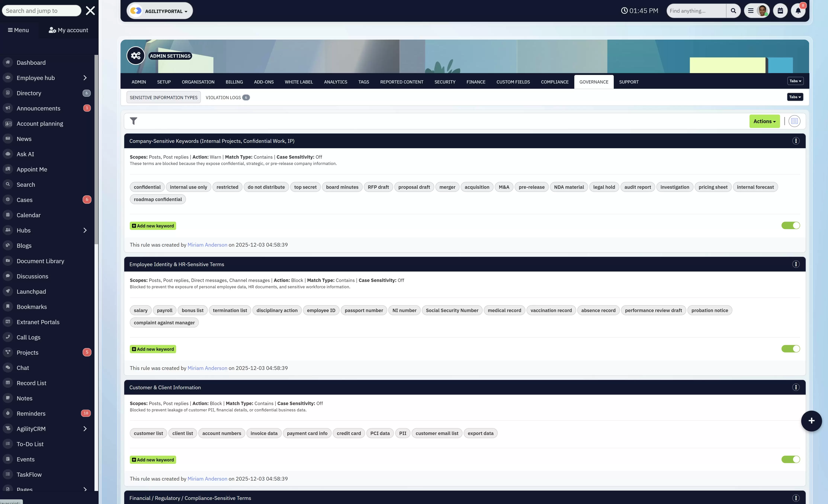828x504 pixels.
Task: Turn off Customer & Client Information toggle
Action: click(x=790, y=459)
